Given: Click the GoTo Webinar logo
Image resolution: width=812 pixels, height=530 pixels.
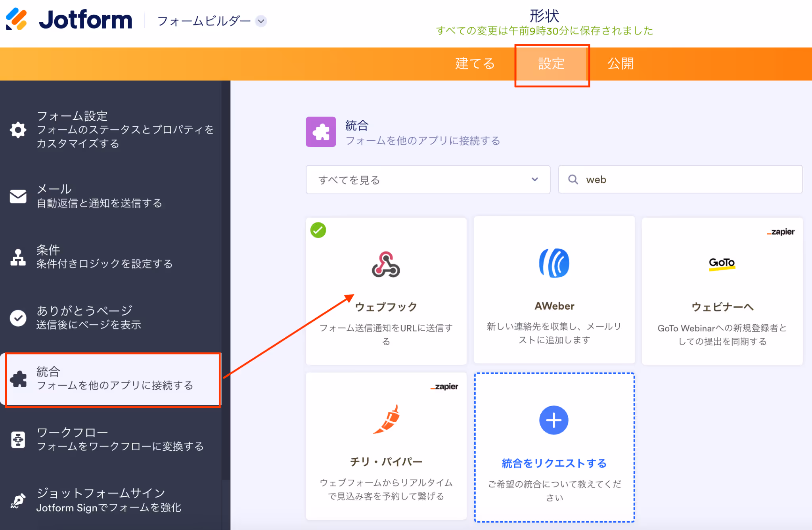Looking at the screenshot, I should [722, 263].
